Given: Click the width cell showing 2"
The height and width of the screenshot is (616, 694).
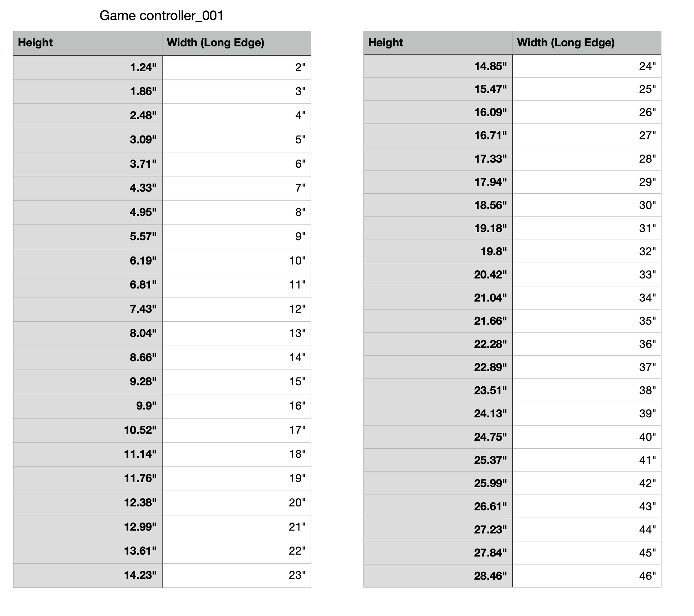Looking at the screenshot, I should (236, 67).
